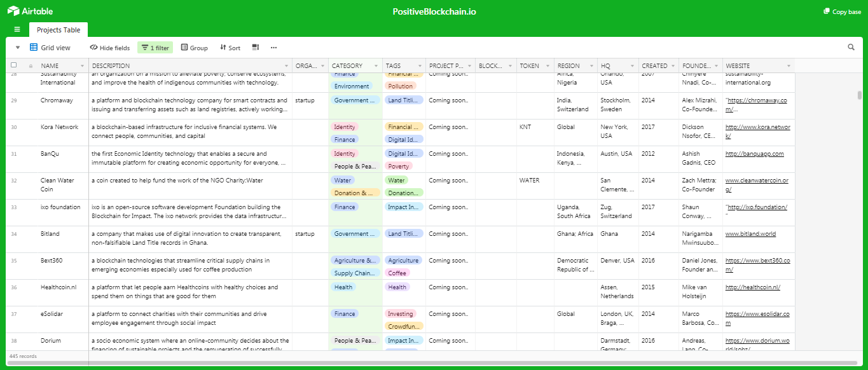
Task: Click the Pollution tag in the top row
Action: tap(401, 86)
